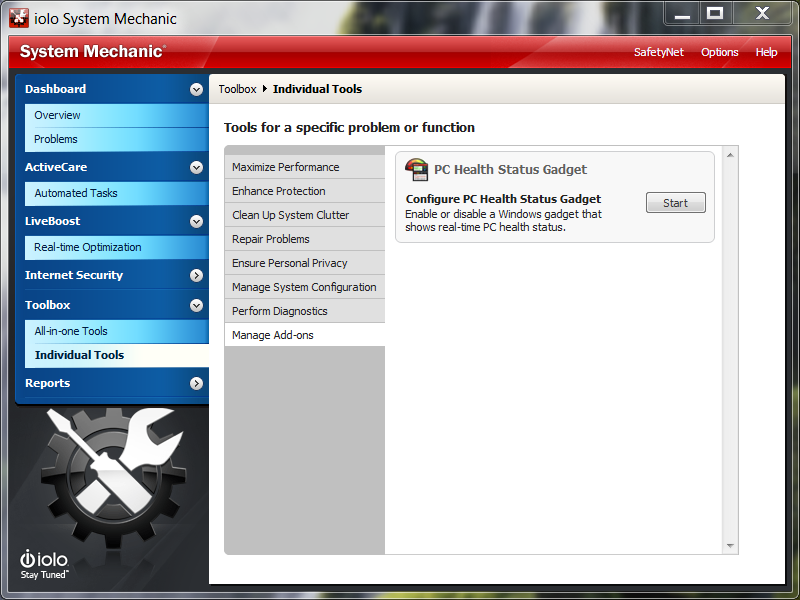The height and width of the screenshot is (600, 800).
Task: Click the iolo System Mechanic title bar icon
Action: 18,18
